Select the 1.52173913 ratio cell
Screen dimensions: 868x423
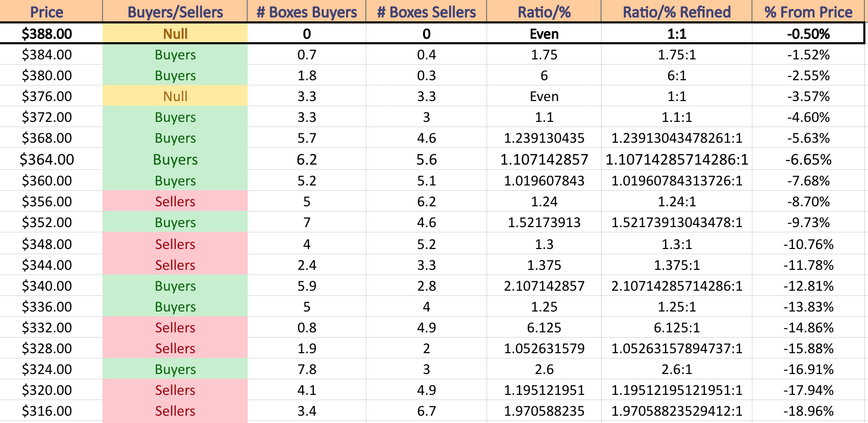(544, 222)
